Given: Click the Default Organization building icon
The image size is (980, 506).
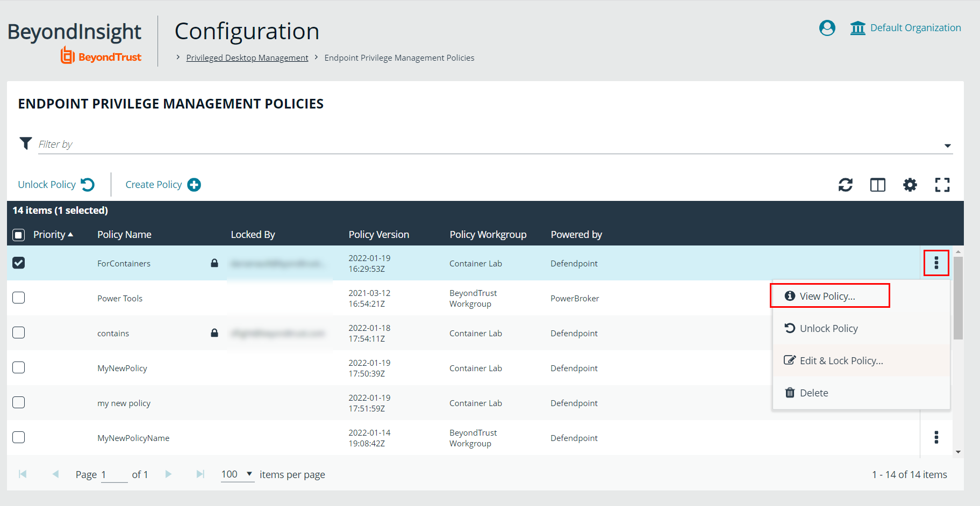Looking at the screenshot, I should (857, 28).
